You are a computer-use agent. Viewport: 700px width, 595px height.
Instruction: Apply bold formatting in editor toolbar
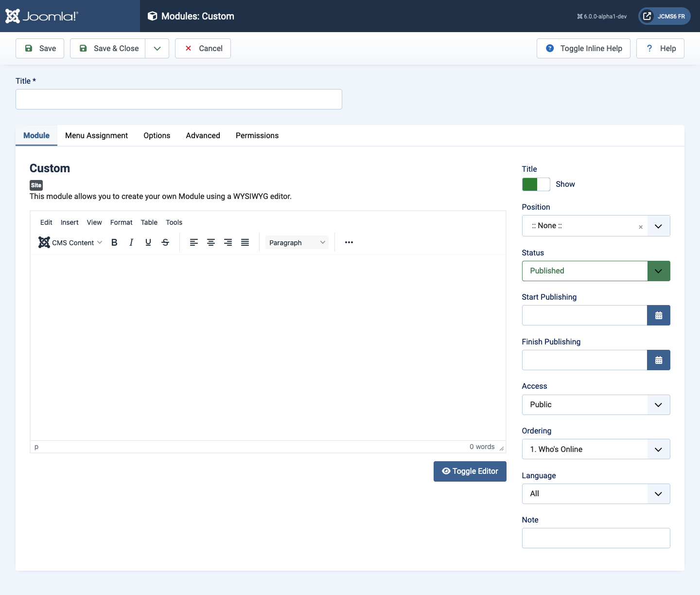(114, 242)
